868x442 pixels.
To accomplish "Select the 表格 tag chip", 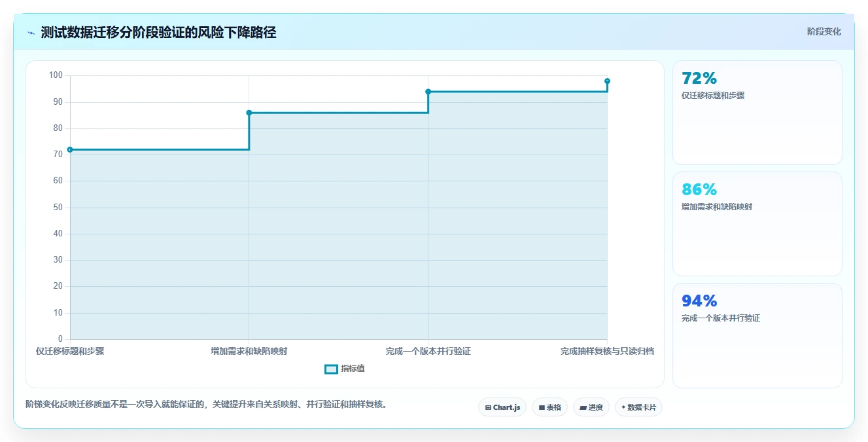I will click(549, 407).
